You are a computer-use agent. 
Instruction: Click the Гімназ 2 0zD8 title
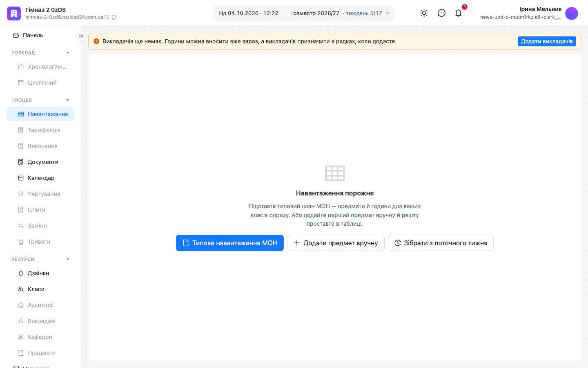pyautogui.click(x=45, y=10)
